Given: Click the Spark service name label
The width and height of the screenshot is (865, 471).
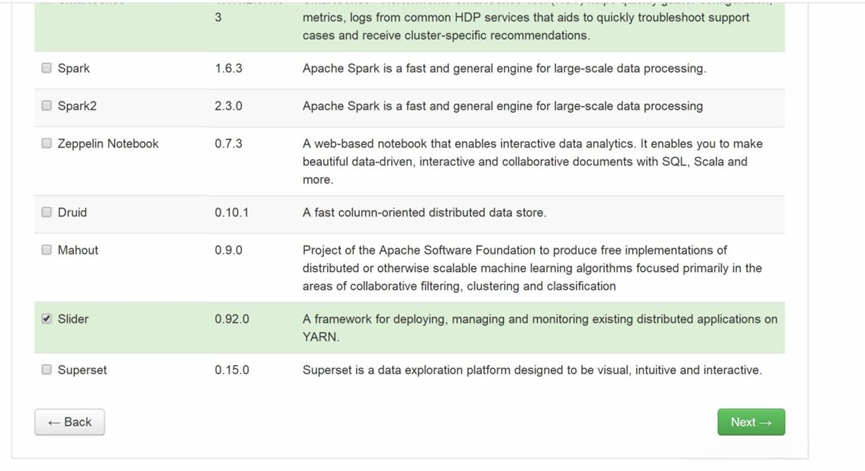Looking at the screenshot, I should point(74,69).
